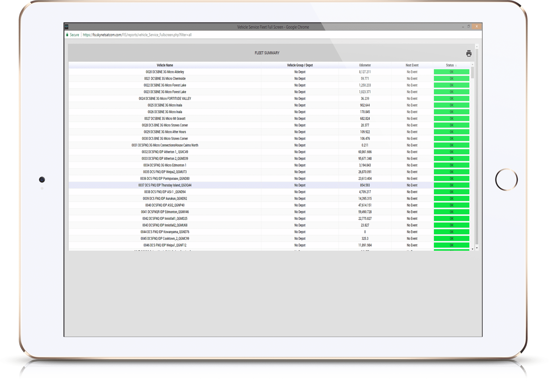Select row 0029 DCSBNE 3G Micro After Hours

coord(269,132)
